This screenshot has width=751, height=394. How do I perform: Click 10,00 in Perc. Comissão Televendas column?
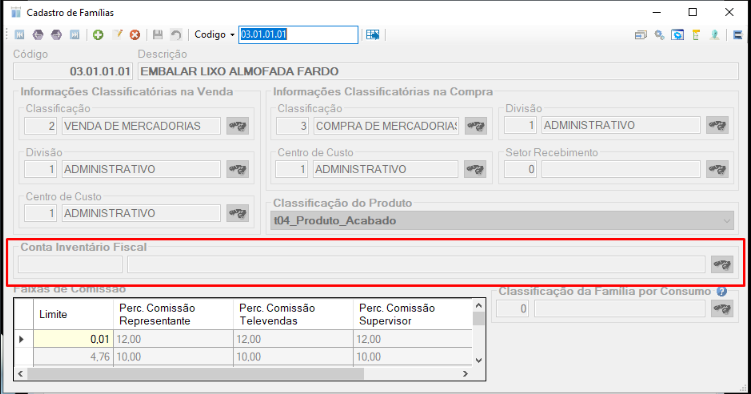[x=293, y=357]
